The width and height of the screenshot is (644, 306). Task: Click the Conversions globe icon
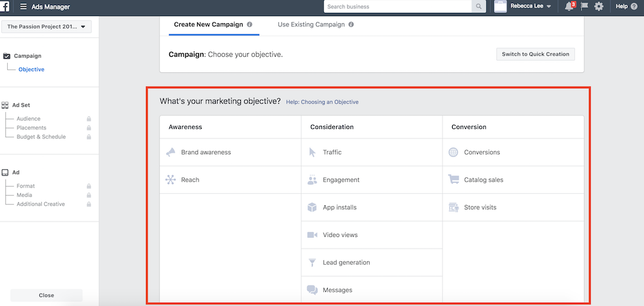tap(453, 153)
